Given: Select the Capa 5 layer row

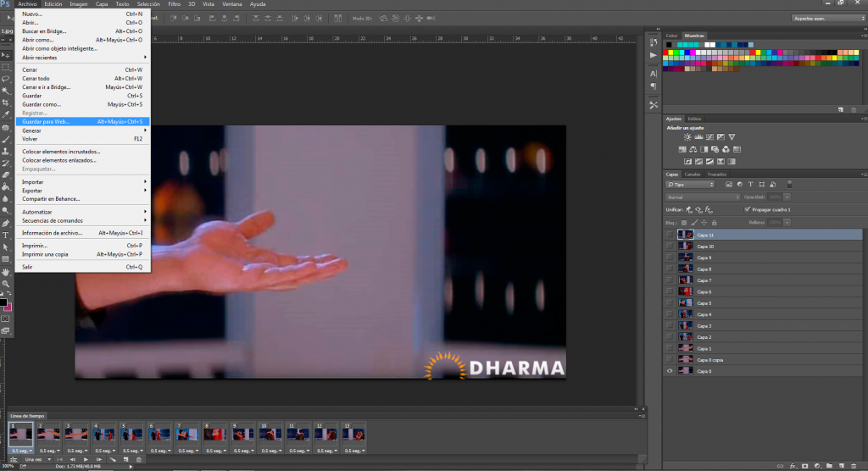Looking at the screenshot, I should point(764,303).
